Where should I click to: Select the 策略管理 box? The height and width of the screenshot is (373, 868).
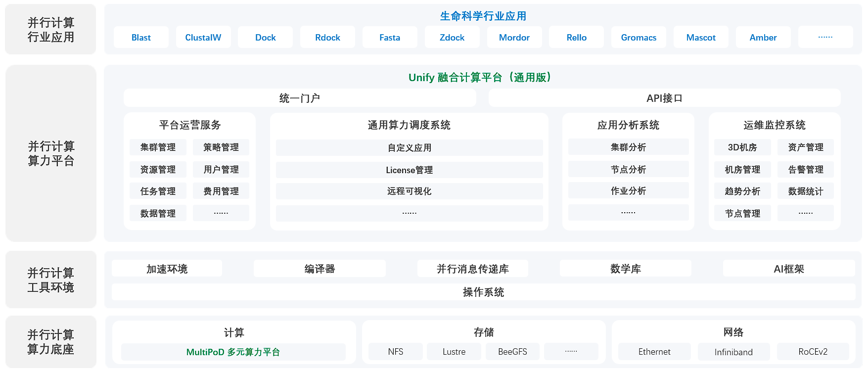pyautogui.click(x=221, y=147)
